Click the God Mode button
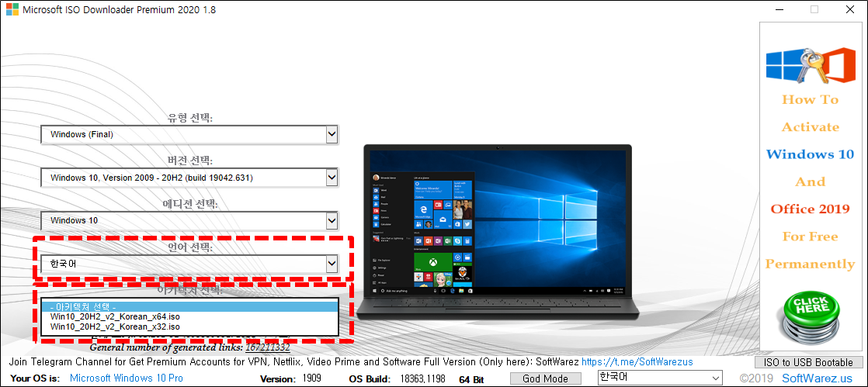This screenshot has height=387, width=868. point(545,379)
